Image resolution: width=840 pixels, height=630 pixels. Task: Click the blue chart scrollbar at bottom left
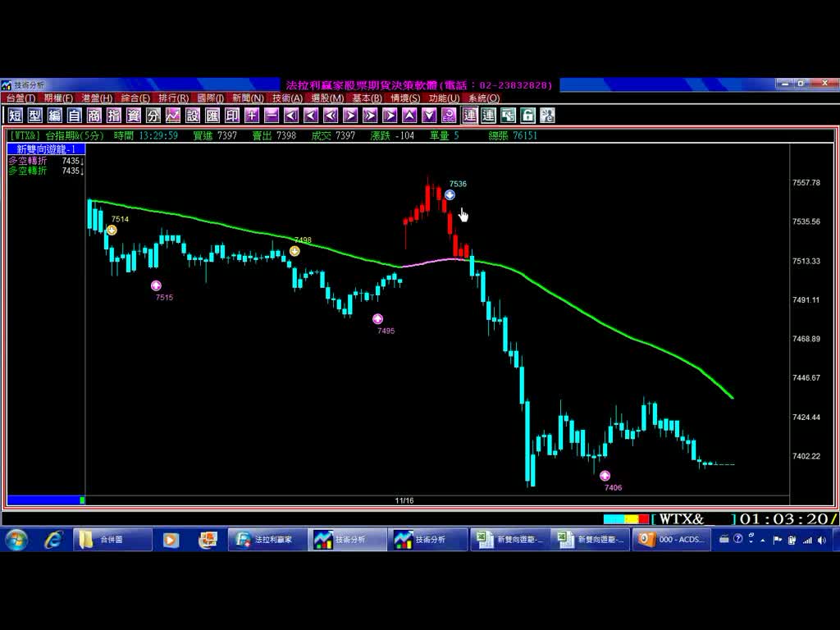point(46,500)
